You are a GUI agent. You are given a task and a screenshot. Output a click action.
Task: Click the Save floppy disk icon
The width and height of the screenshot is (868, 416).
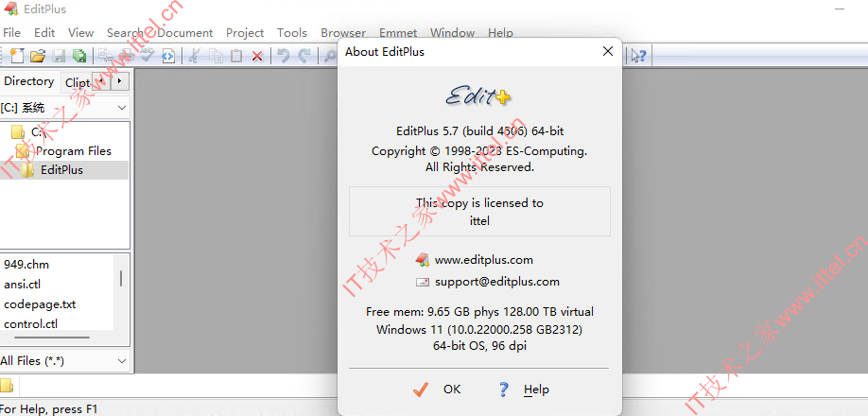point(59,56)
